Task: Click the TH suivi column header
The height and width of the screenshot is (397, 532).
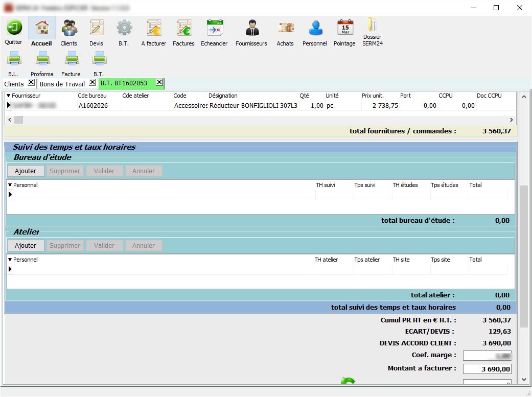Action: (x=326, y=185)
